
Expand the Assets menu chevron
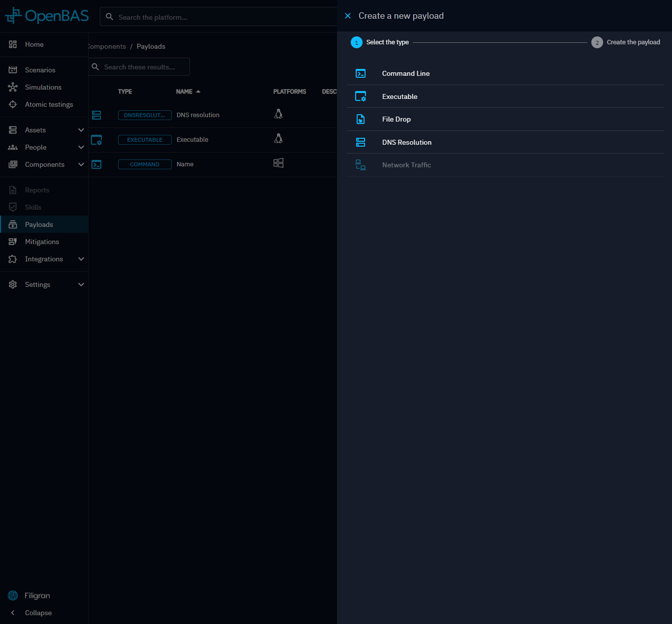(81, 130)
